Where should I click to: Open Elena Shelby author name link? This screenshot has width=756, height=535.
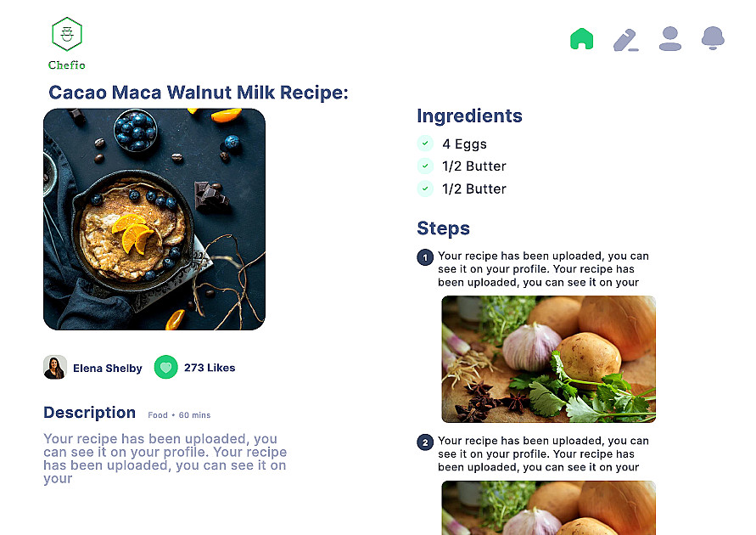point(108,368)
